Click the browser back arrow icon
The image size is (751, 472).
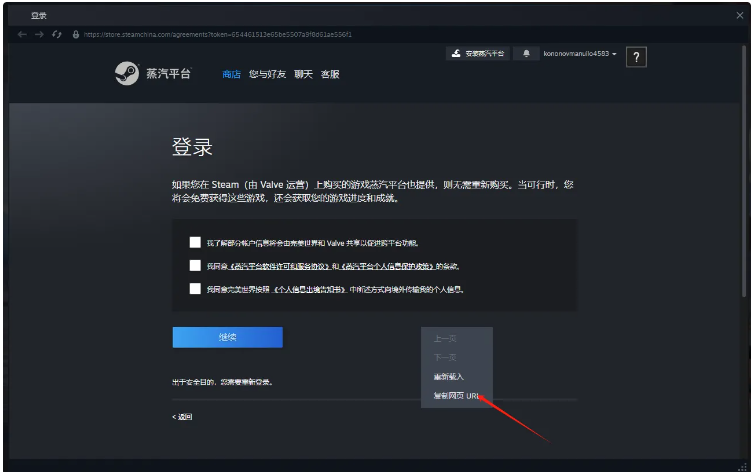pos(22,35)
